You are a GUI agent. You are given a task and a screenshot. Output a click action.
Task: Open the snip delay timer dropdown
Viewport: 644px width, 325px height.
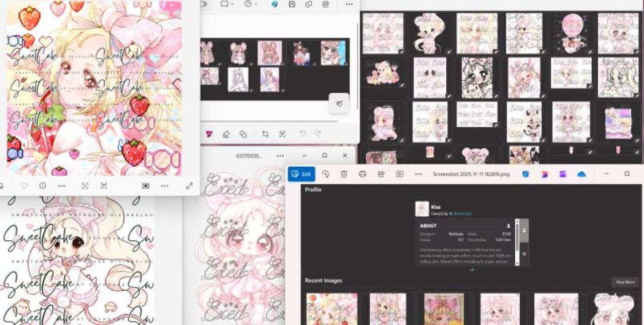pos(251,4)
